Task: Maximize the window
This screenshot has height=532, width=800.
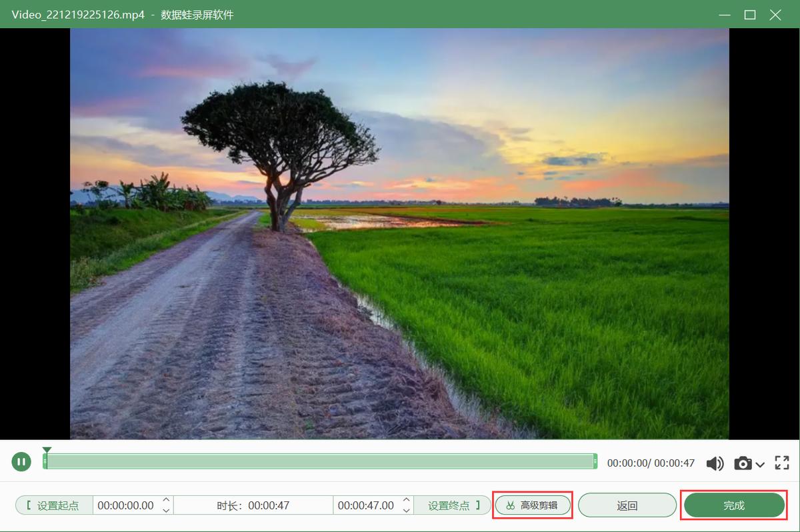Action: [750, 15]
